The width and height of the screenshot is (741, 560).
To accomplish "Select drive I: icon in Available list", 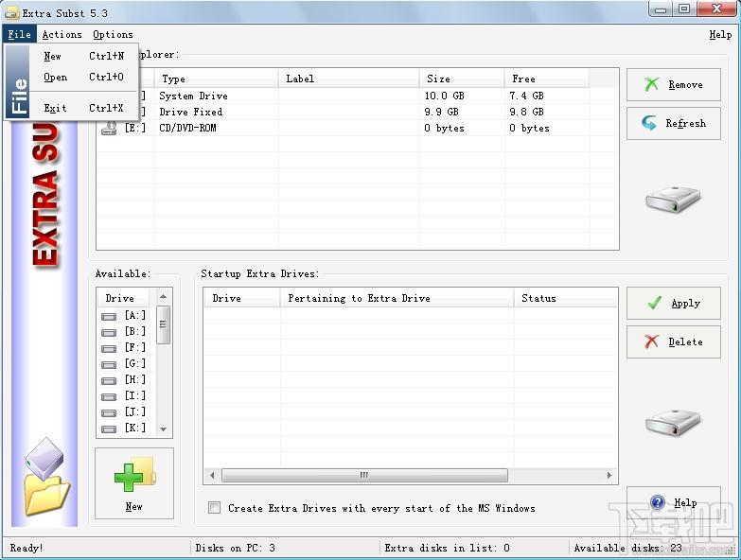I will point(109,396).
